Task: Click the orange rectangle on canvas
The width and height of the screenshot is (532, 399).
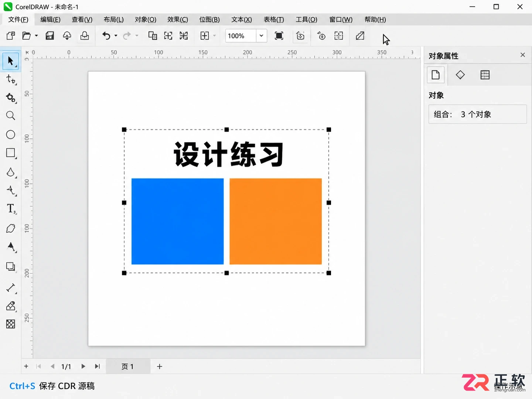Action: click(x=276, y=221)
